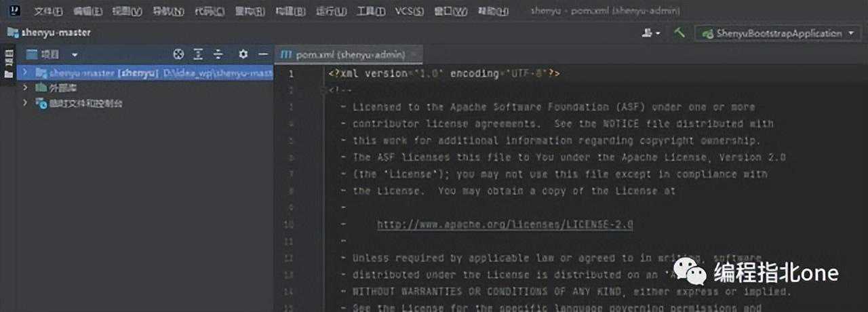Click the hammer Build Project icon
Screen dimensions: 868x312
[679, 33]
